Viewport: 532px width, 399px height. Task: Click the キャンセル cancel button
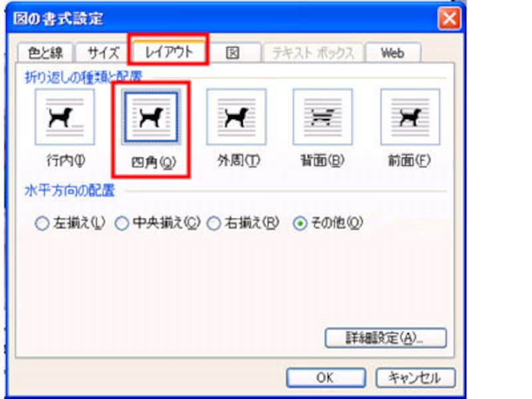pos(415,378)
